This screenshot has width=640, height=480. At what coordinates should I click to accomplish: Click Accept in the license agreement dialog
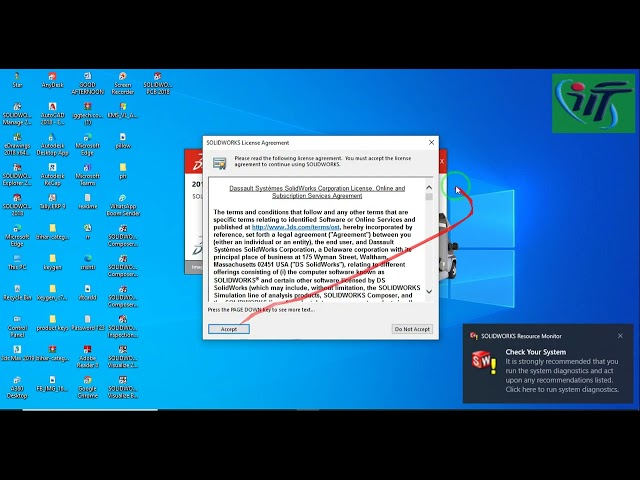click(x=229, y=329)
